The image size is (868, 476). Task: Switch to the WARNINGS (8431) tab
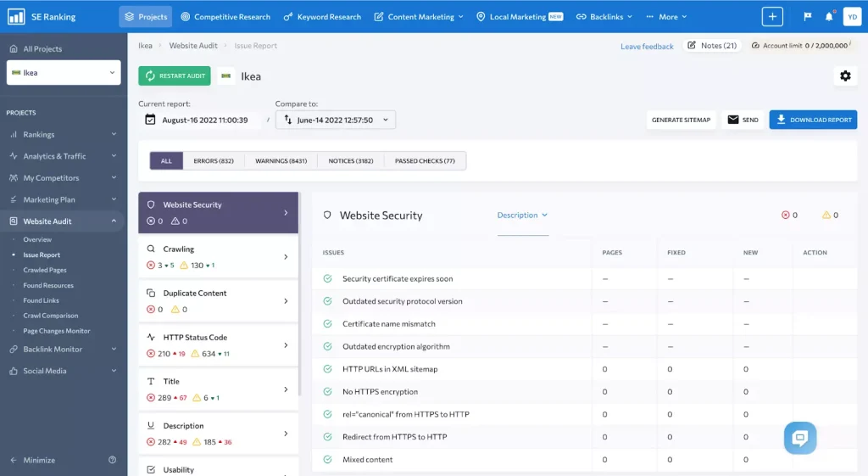(281, 160)
